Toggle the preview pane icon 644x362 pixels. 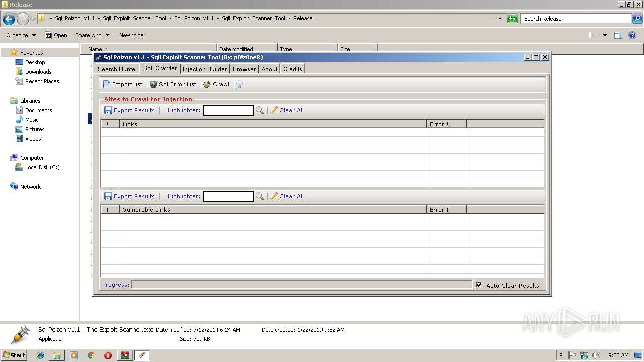pos(618,35)
